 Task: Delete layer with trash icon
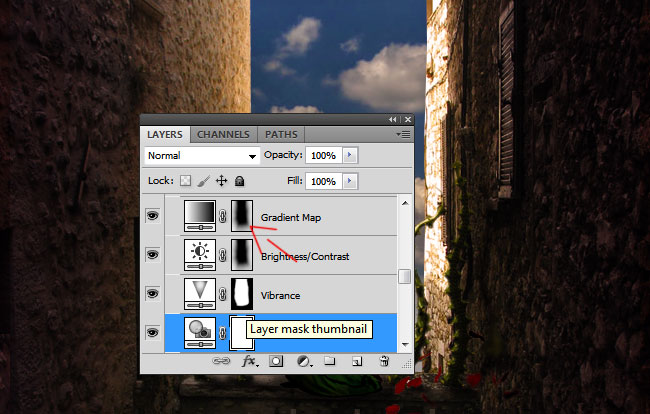384,361
